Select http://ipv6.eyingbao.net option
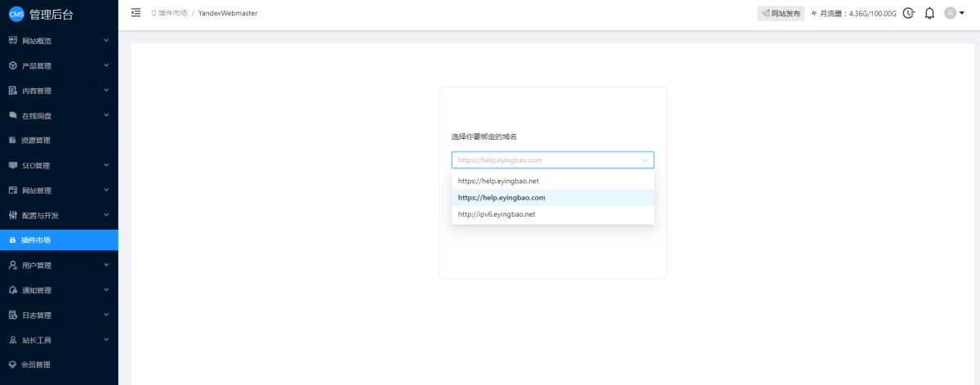This screenshot has height=385, width=980. click(553, 214)
